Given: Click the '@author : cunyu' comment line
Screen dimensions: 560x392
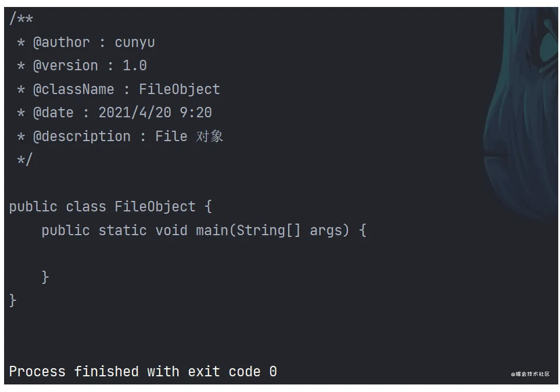Looking at the screenshot, I should click(x=86, y=42).
